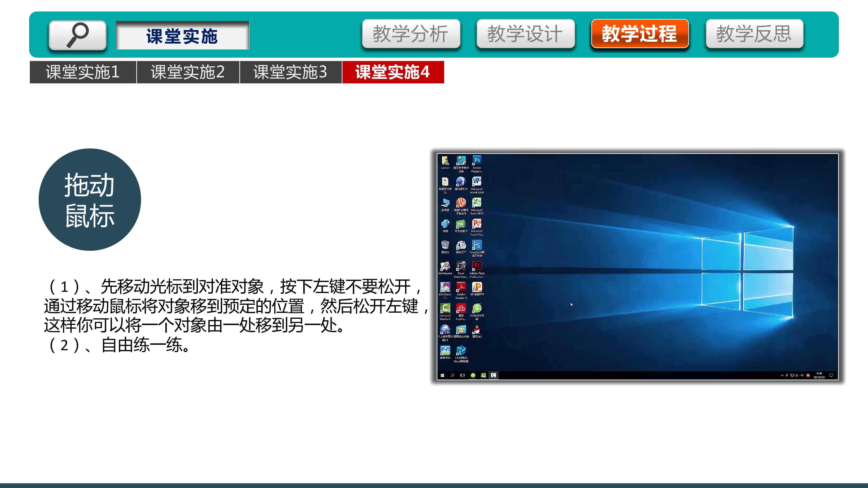Click the 教学分析 button
This screenshot has width=868, height=488.
[x=411, y=34]
